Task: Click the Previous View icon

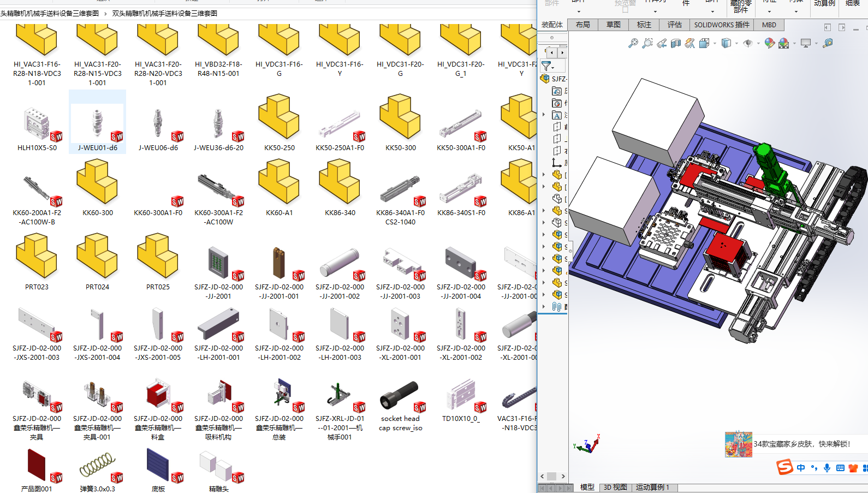Action: [x=662, y=43]
